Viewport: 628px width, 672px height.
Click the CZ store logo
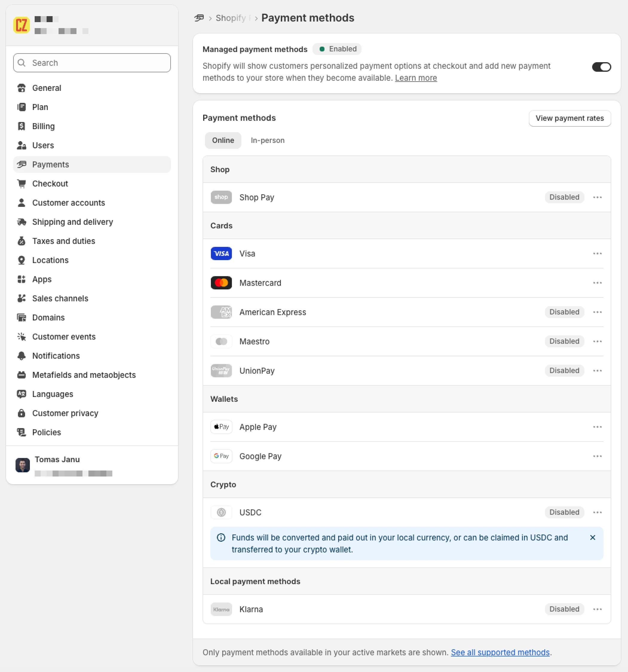(x=22, y=25)
